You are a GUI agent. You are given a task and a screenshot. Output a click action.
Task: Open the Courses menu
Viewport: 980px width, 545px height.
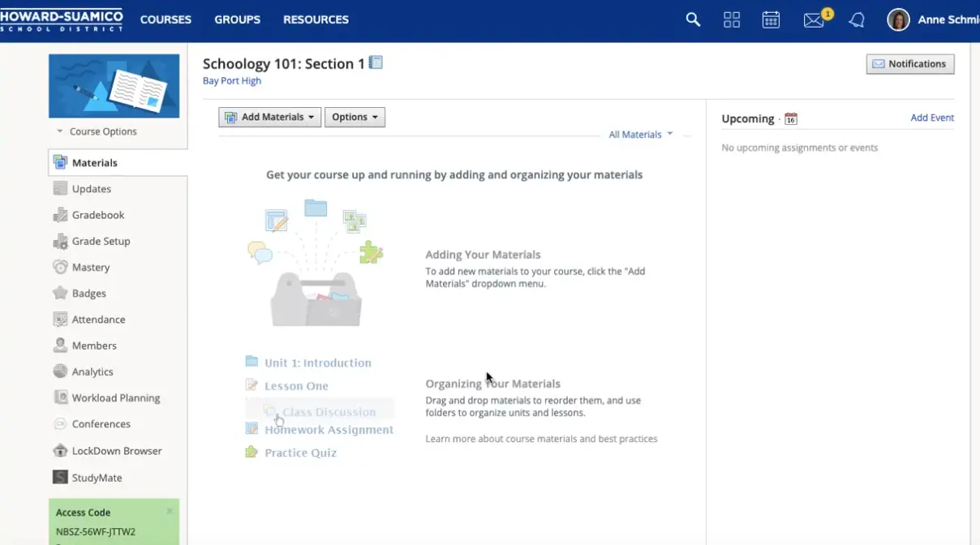pos(165,19)
